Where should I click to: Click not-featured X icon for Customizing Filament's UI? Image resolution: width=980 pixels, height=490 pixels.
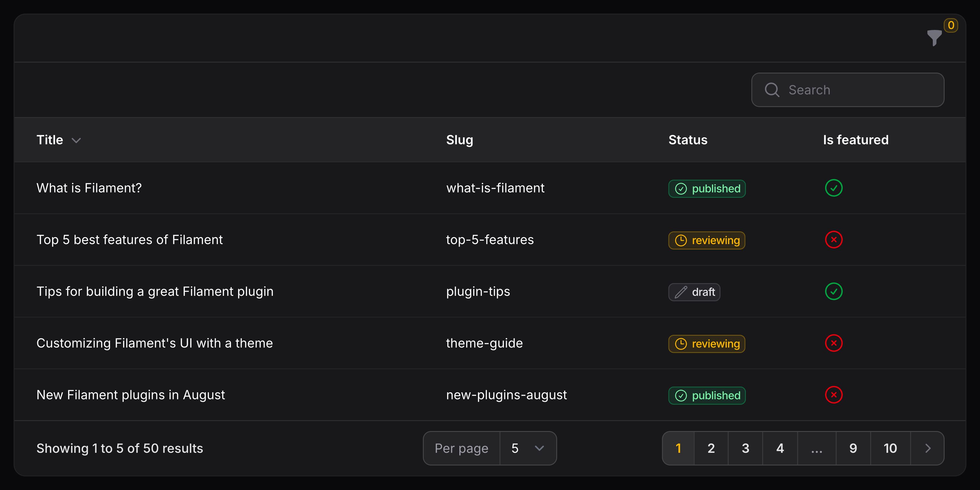pos(834,343)
